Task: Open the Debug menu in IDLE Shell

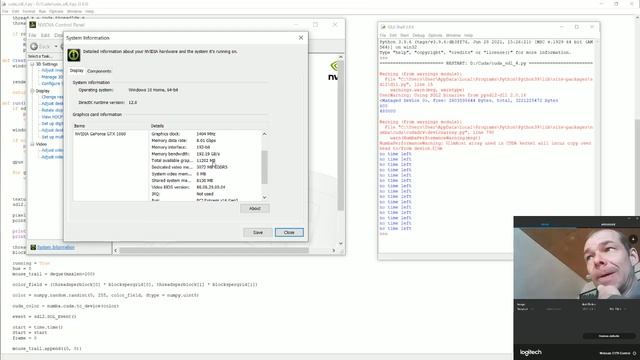Action: pyautogui.click(x=418, y=36)
